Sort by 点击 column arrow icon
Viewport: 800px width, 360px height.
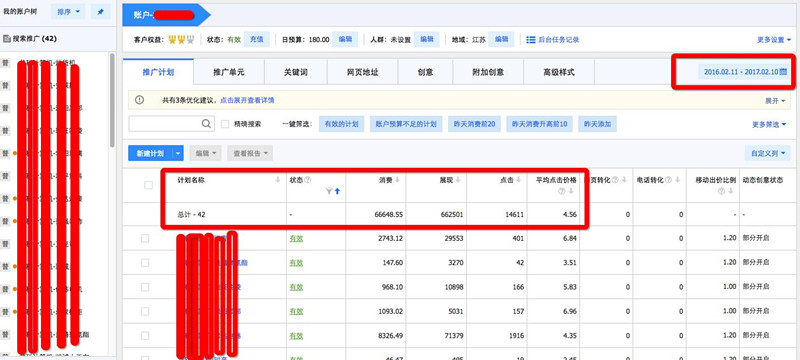coord(519,180)
